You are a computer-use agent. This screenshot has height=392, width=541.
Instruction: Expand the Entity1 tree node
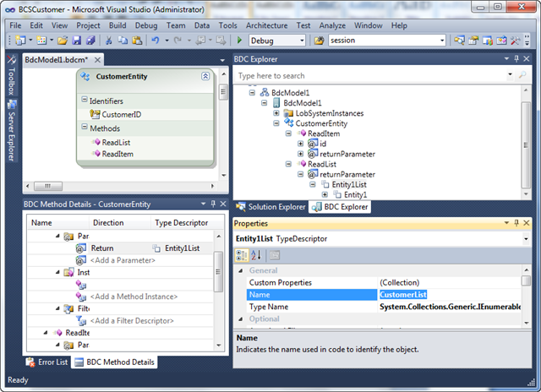pos(325,194)
